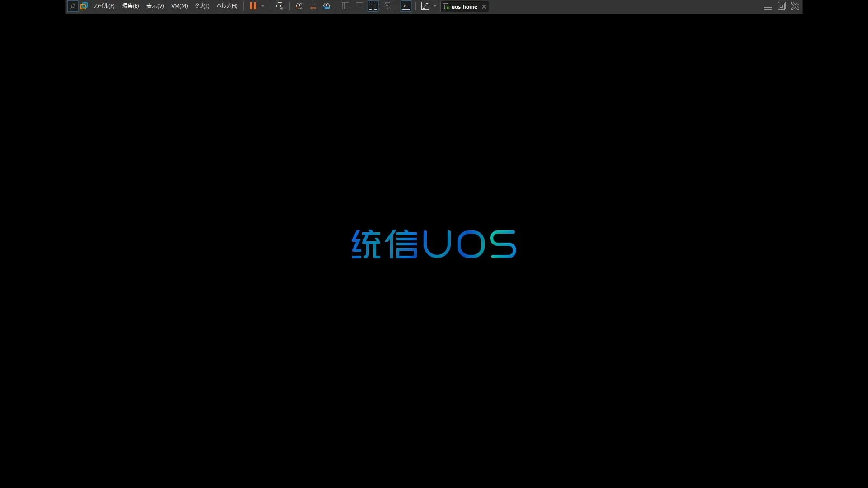Open the 編集(E) menu
This screenshot has height=488, width=868.
(130, 6)
